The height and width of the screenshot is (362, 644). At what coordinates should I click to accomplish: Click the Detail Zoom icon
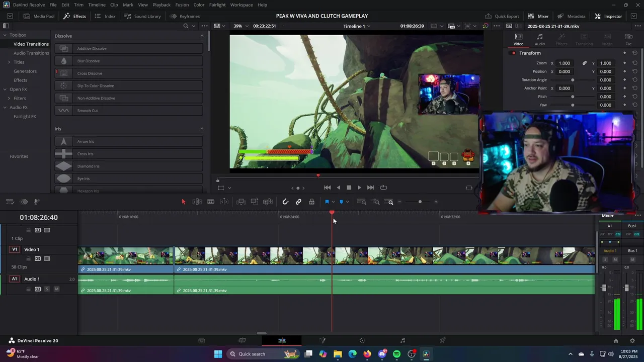point(376,202)
